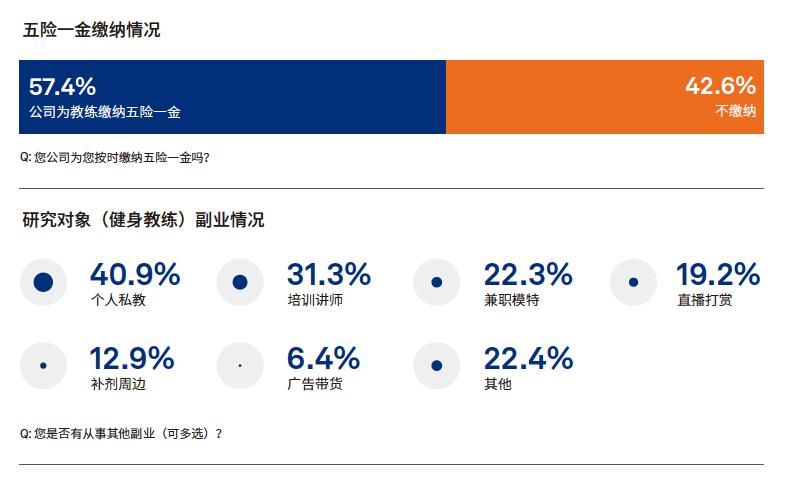Select the 五险一金缴纳情况 heading

pos(91,30)
